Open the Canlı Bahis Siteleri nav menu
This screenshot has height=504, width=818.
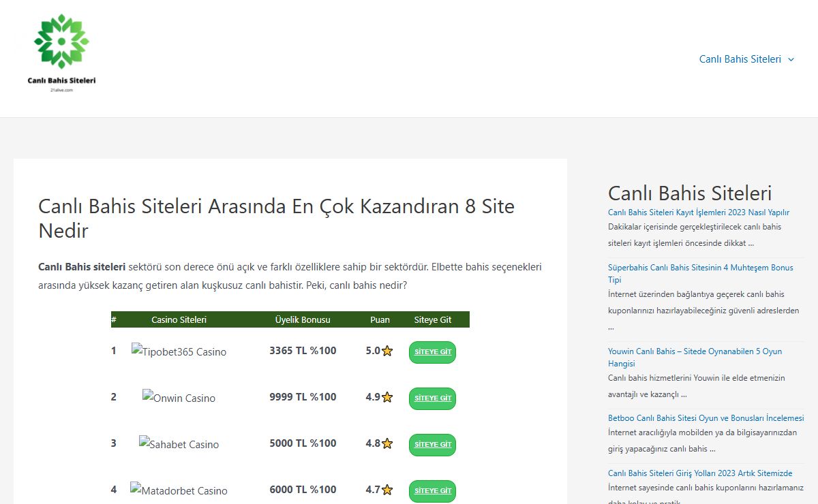(x=740, y=59)
